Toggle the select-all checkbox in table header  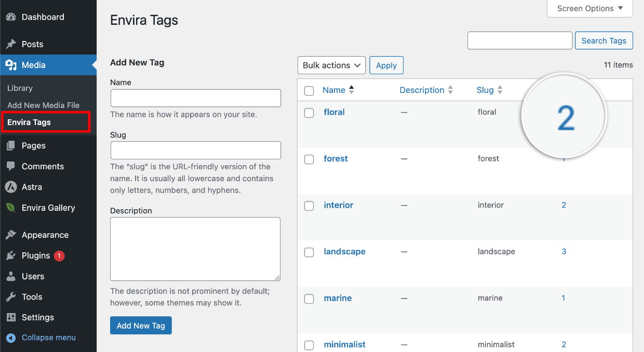tap(309, 91)
